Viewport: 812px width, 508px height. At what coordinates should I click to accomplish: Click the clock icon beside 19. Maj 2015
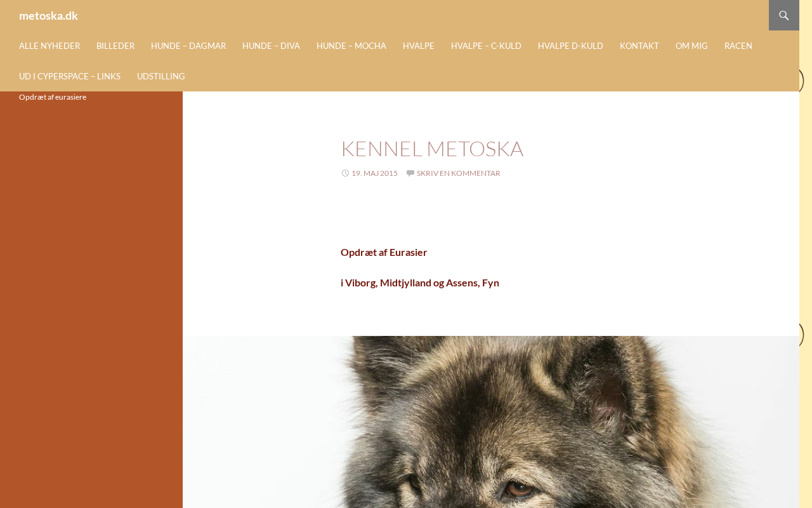point(345,173)
